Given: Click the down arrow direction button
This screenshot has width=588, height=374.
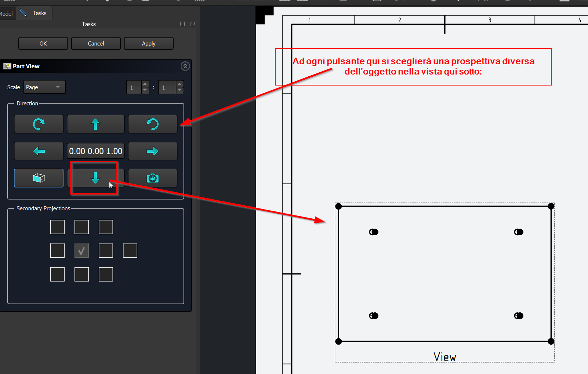Looking at the screenshot, I should click(95, 178).
